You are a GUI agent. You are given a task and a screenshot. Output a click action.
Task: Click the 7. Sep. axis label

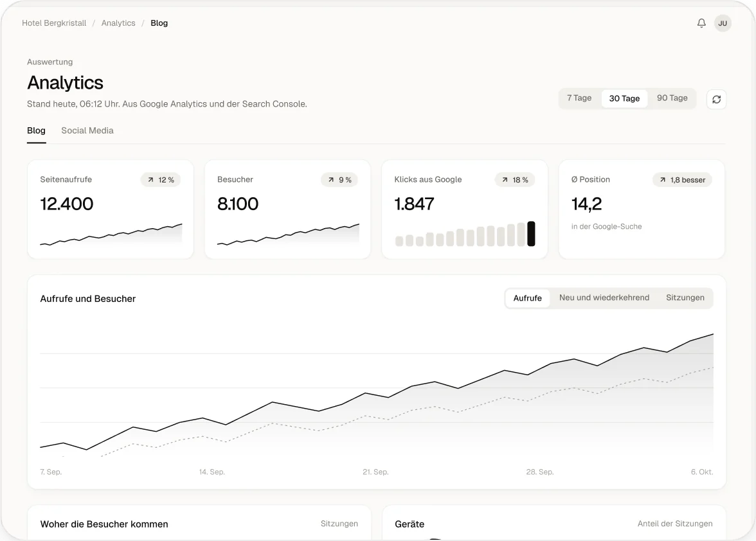point(51,472)
